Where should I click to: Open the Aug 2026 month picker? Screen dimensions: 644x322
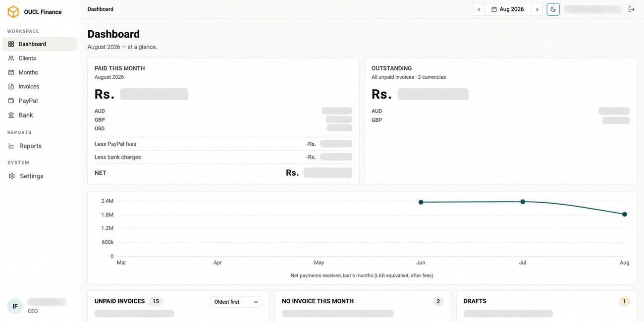508,9
